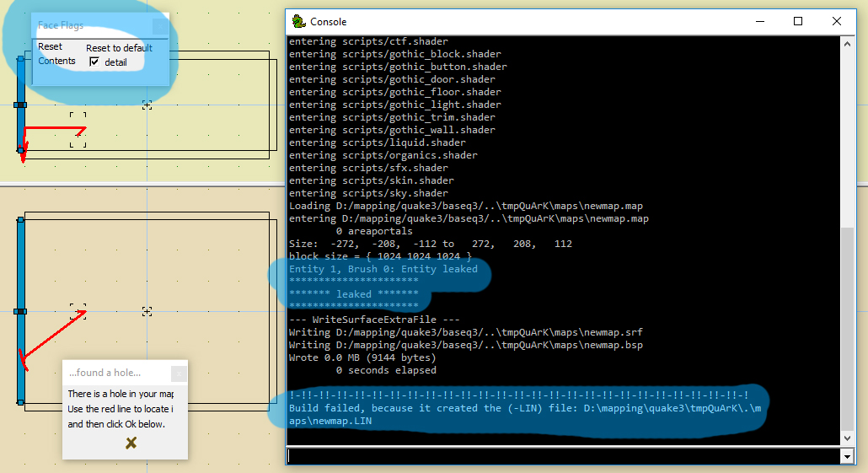The image size is (868, 473).
Task: Click the line writing newmap.srf
Action: pos(465,332)
